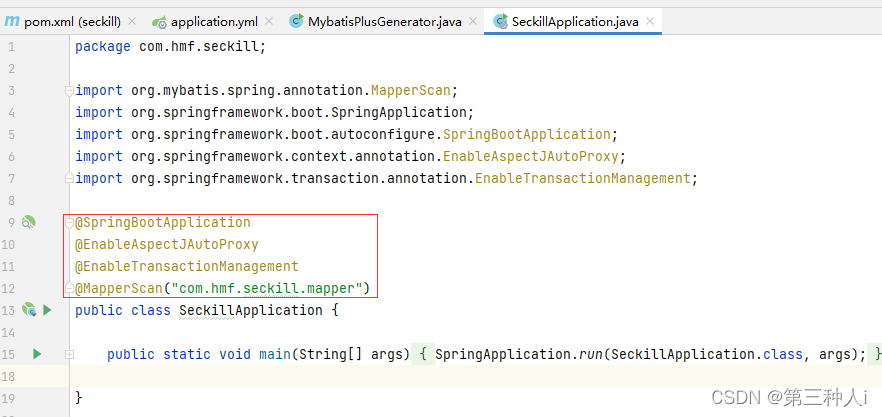The width and height of the screenshot is (882, 417).
Task: Run main method from line 15 gutter
Action: 37,354
